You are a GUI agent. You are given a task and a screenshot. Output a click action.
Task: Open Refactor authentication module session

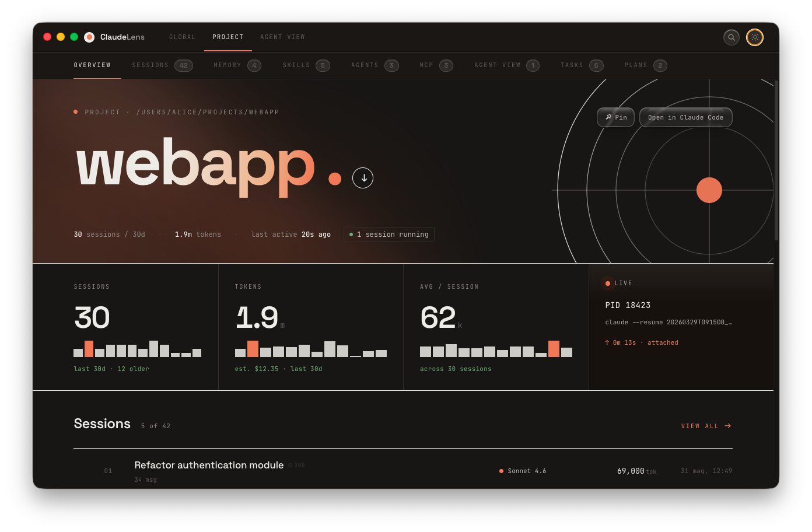point(402,471)
